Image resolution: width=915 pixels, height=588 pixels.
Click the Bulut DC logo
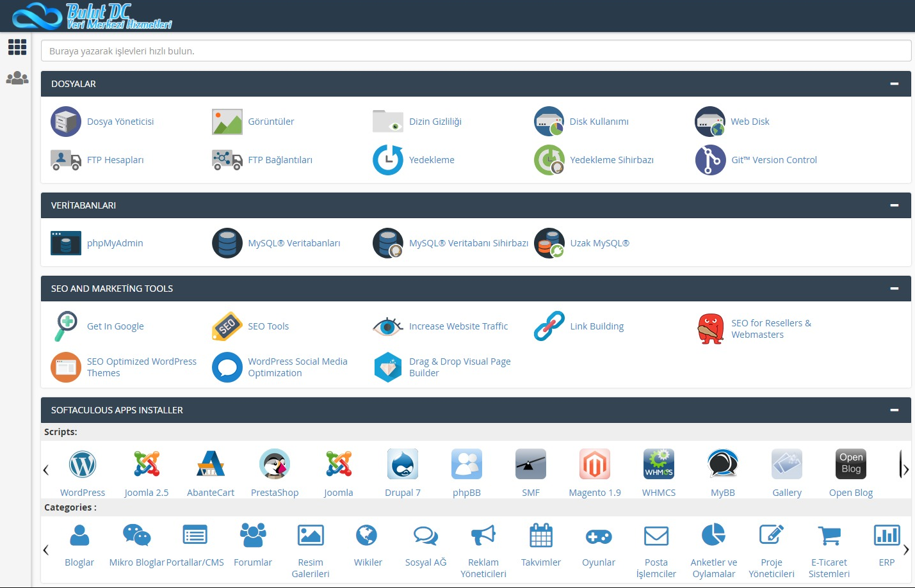tap(92, 16)
